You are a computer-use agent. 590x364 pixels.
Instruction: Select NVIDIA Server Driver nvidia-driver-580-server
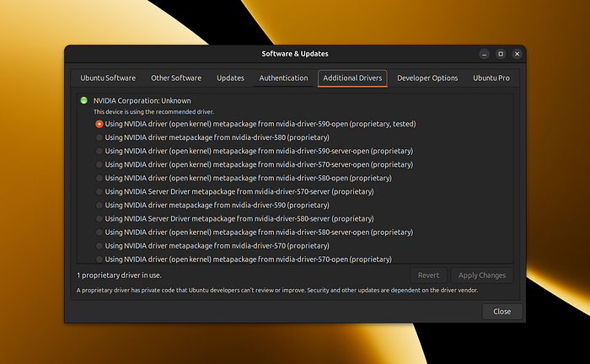click(x=99, y=218)
